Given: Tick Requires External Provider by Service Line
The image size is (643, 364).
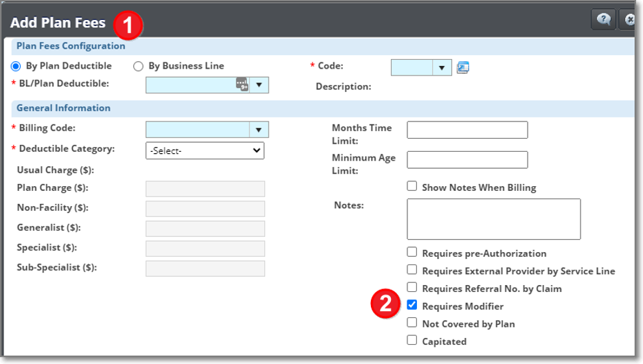Looking at the screenshot, I should click(412, 270).
